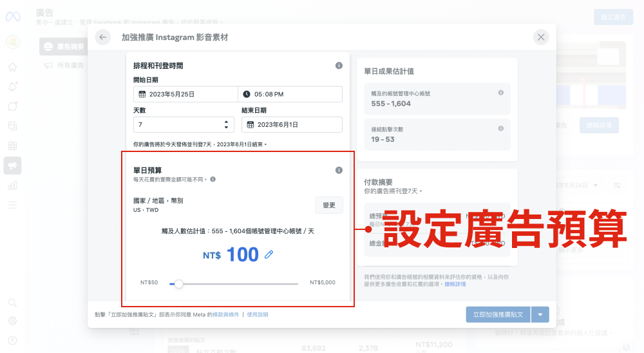This screenshot has width=644, height=353.
Task: Close the Instagram boost dialog
Action: pyautogui.click(x=541, y=37)
